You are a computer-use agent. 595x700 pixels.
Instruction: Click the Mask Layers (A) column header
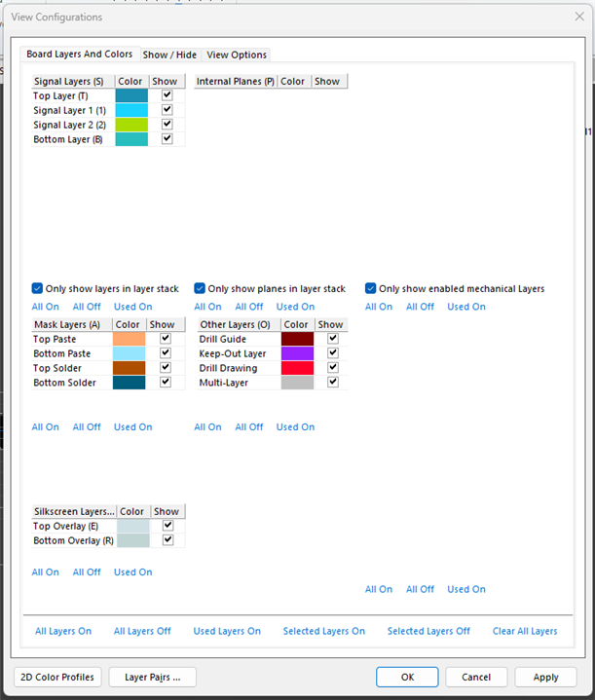point(72,324)
